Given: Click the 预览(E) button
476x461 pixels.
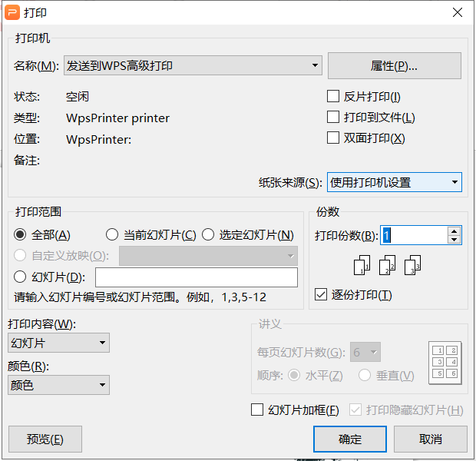Looking at the screenshot, I should coord(45,439).
